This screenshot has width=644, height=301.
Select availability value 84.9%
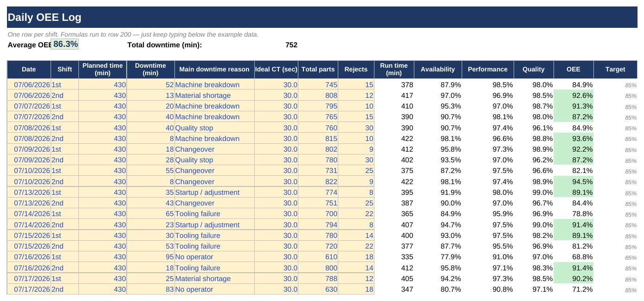[438, 214]
